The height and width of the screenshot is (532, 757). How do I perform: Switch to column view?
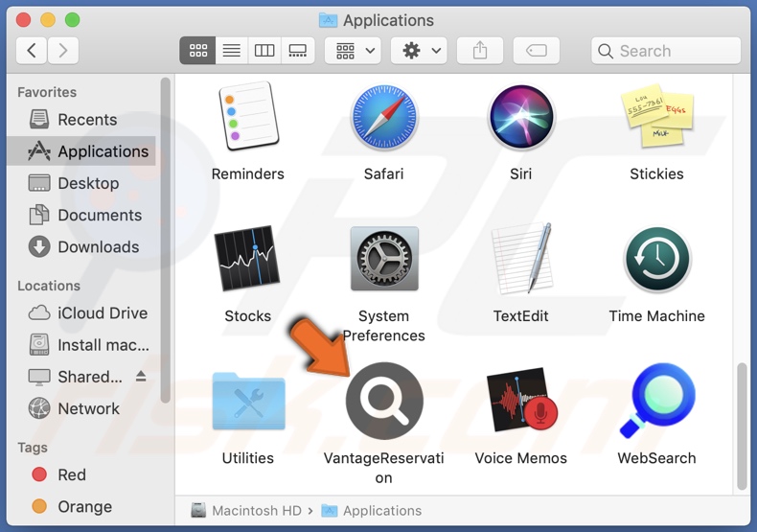coord(264,50)
